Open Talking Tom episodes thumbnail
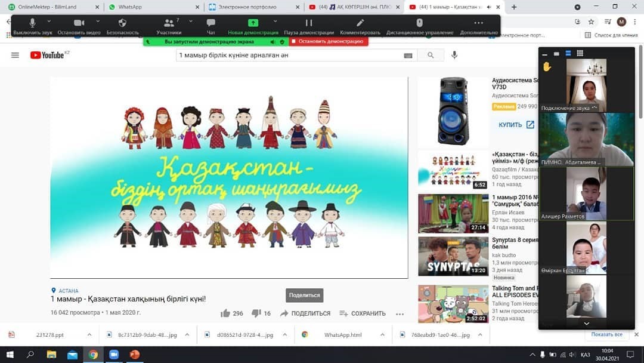644x363 pixels. [x=453, y=304]
